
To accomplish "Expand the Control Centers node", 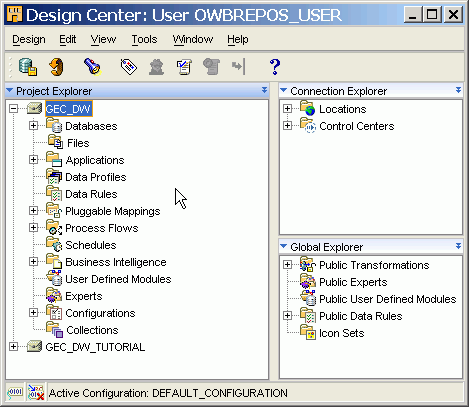I will point(287,126).
